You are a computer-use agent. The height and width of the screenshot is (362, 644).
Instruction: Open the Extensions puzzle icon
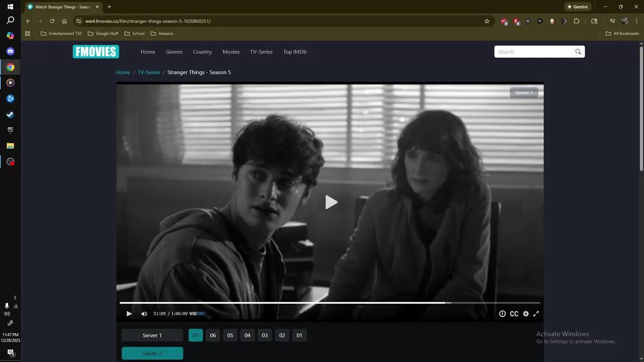(x=577, y=21)
